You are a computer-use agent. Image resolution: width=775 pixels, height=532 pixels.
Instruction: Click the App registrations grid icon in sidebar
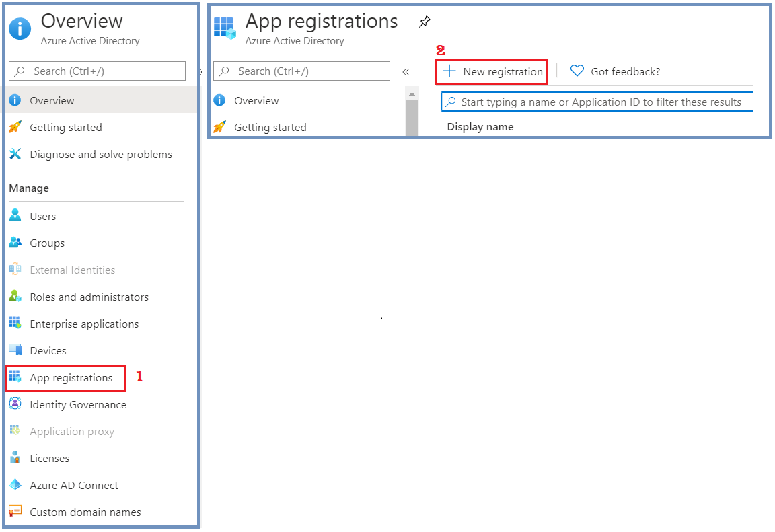(15, 377)
